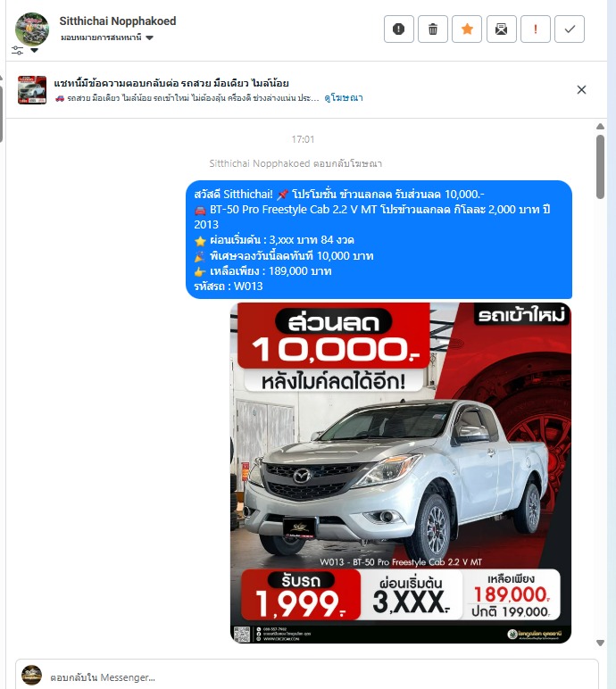The width and height of the screenshot is (616, 689).
Task: Open filter sliders icon below avatar
Action: point(17,50)
